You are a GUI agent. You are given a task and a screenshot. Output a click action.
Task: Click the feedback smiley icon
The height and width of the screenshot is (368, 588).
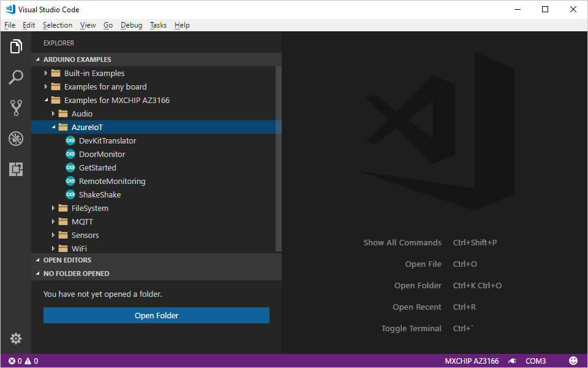(x=573, y=361)
